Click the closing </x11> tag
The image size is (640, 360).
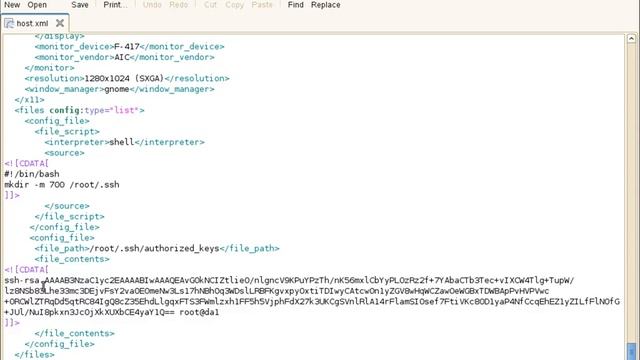(29, 100)
